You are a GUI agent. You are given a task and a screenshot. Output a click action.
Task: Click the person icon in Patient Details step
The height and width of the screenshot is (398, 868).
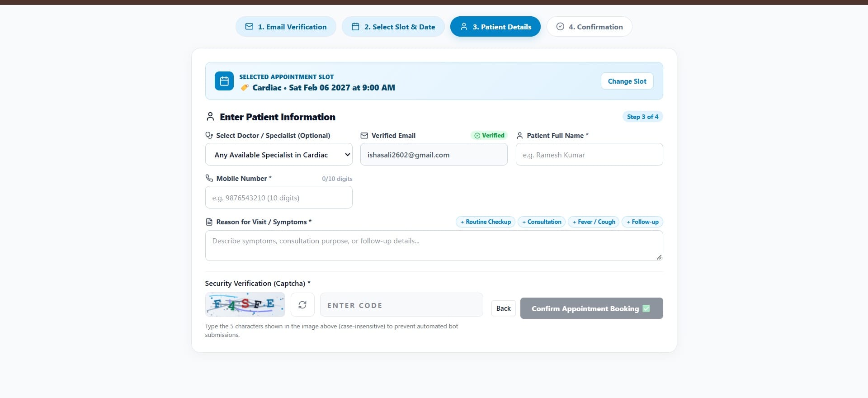coord(464,27)
